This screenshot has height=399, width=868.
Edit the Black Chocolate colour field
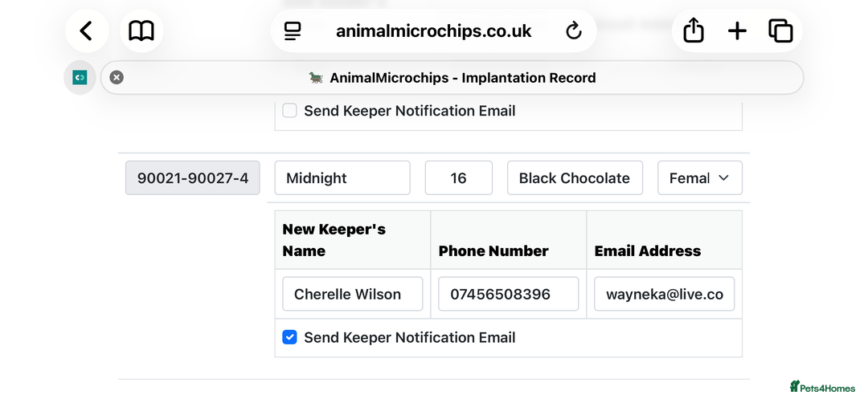coord(574,178)
